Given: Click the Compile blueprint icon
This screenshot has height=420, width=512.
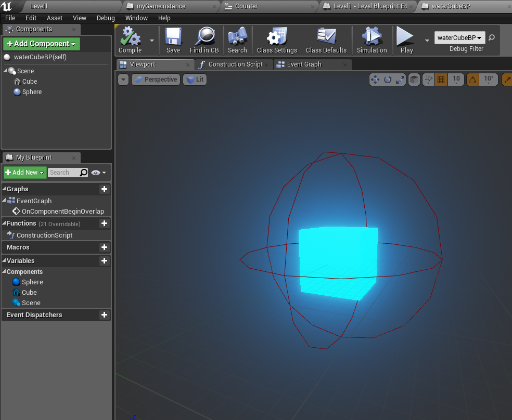Looking at the screenshot, I should 130,38.
